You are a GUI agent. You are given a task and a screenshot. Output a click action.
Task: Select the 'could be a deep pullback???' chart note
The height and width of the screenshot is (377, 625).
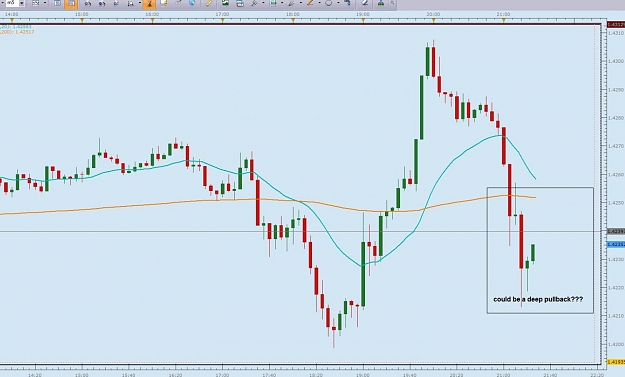tap(538, 299)
